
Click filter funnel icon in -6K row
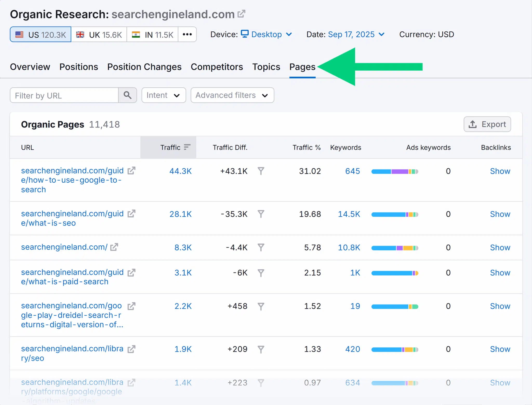[x=261, y=273]
